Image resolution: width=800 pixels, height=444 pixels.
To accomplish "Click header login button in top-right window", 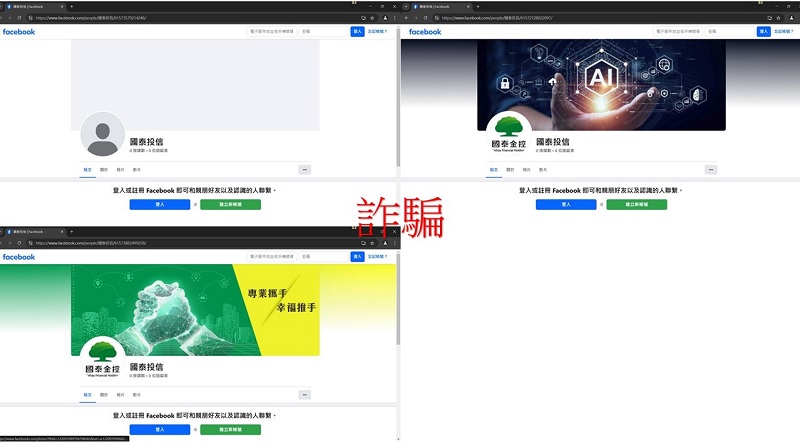I will point(764,31).
